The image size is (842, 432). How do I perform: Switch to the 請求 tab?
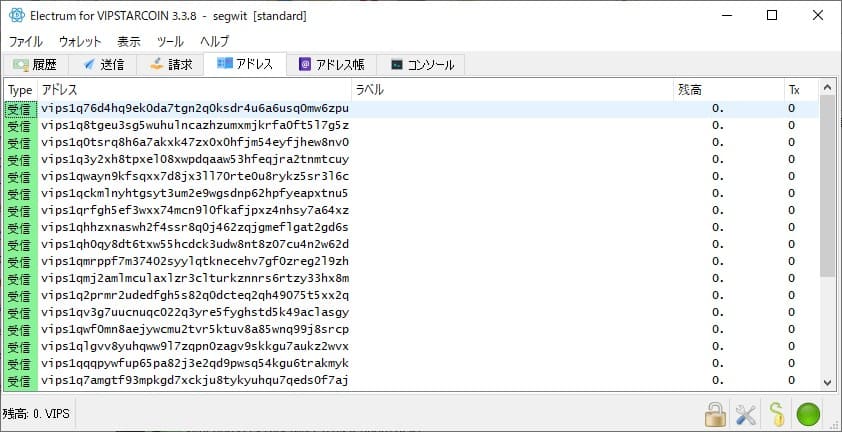tap(170, 65)
